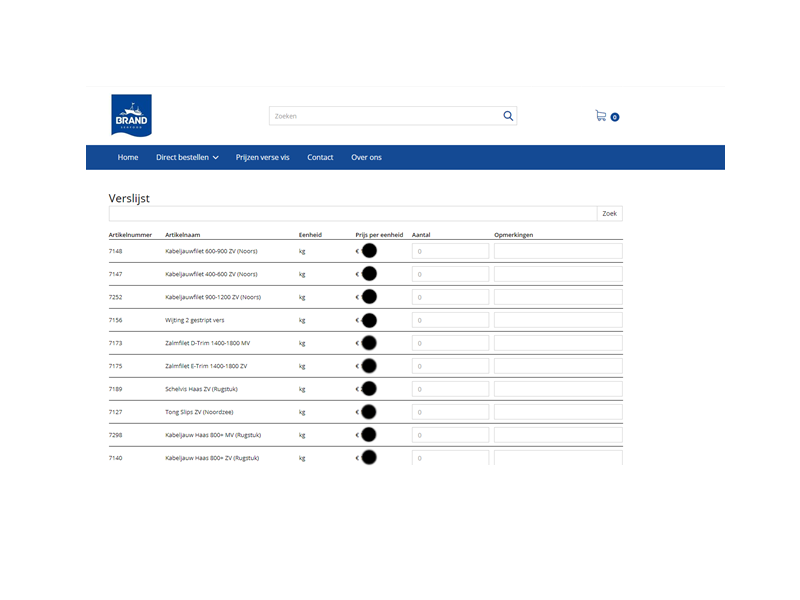Select Schelvis Haas ZV (Rugstuk)
Image resolution: width=800 pixels, height=600 pixels.
coord(201,389)
